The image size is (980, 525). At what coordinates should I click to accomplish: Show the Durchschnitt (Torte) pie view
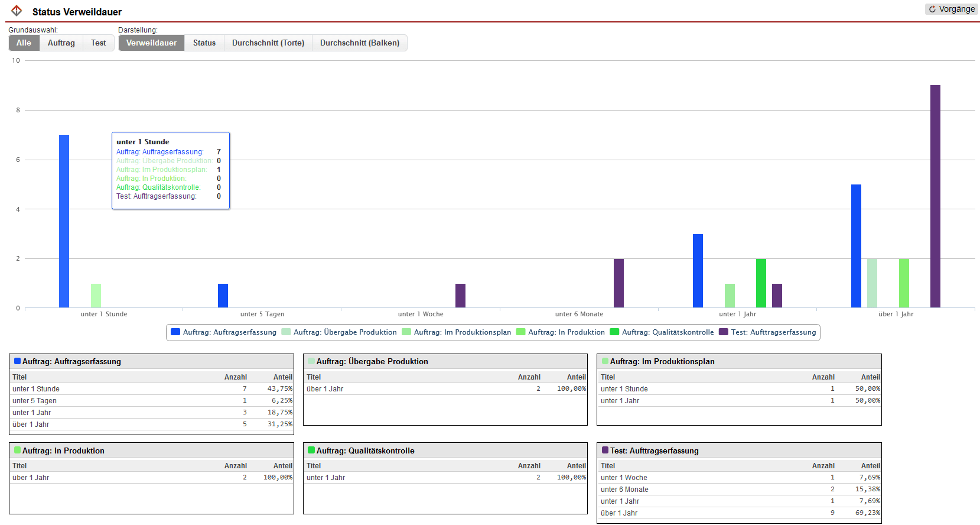[x=268, y=43]
